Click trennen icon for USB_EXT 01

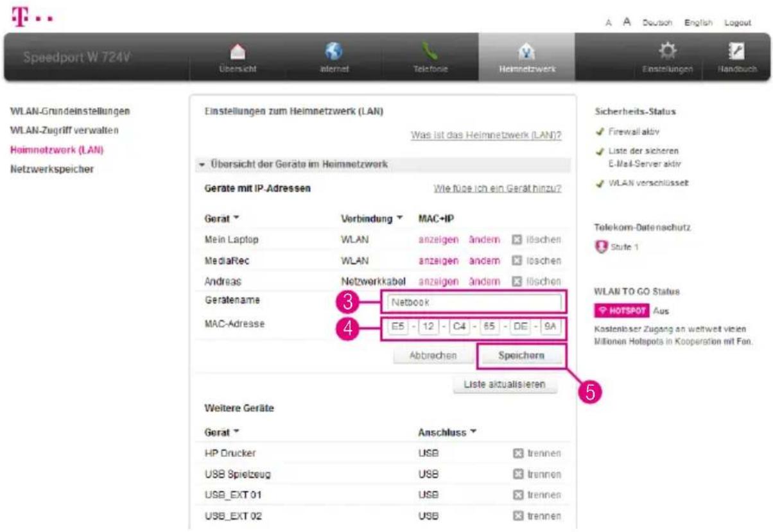point(519,496)
